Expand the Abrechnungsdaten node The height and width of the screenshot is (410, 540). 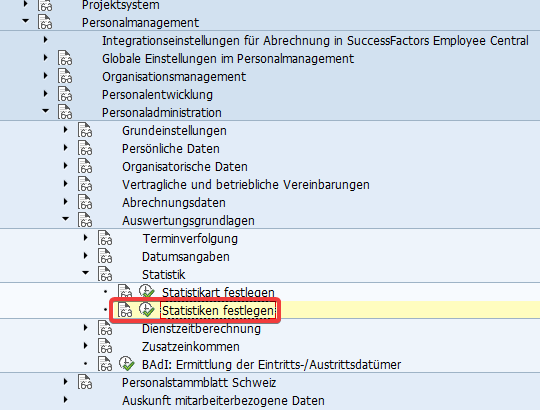(65, 201)
